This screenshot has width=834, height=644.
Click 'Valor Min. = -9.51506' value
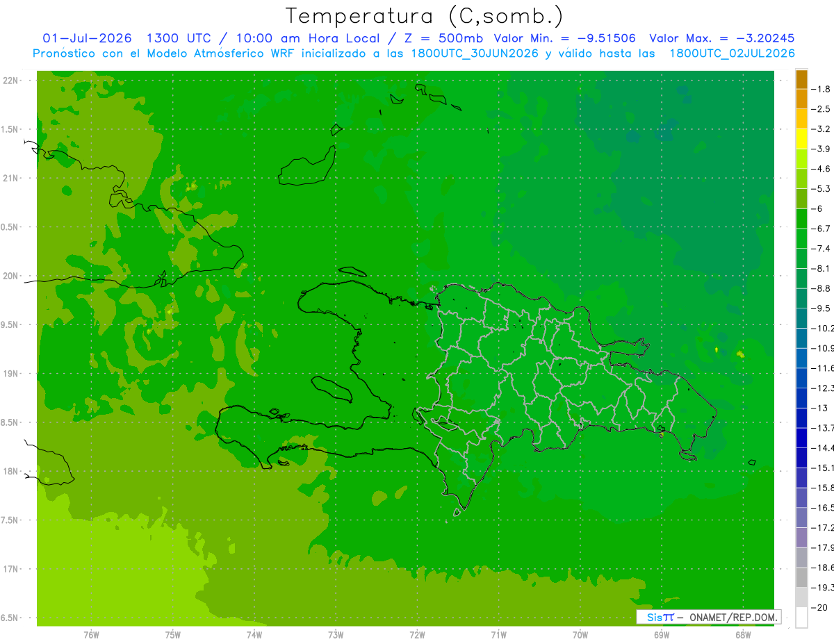pyautogui.click(x=564, y=38)
